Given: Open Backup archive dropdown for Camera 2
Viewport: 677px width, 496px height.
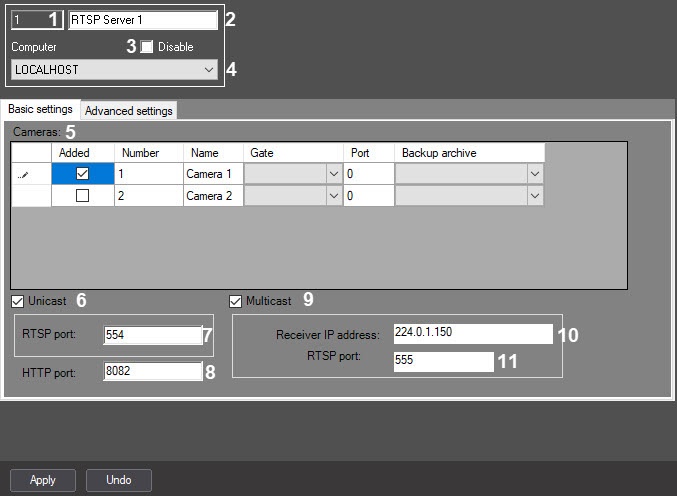Looking at the screenshot, I should 535,196.
